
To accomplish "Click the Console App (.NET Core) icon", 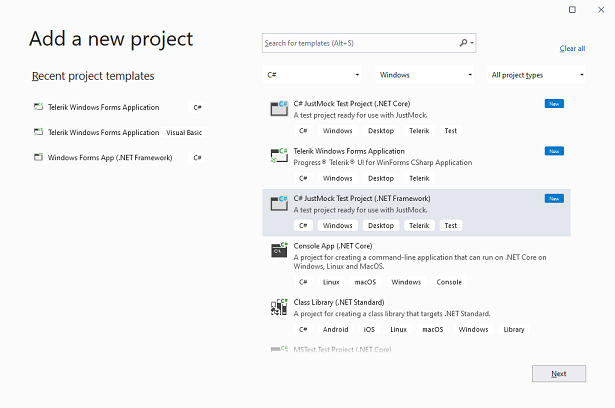I will [279, 251].
